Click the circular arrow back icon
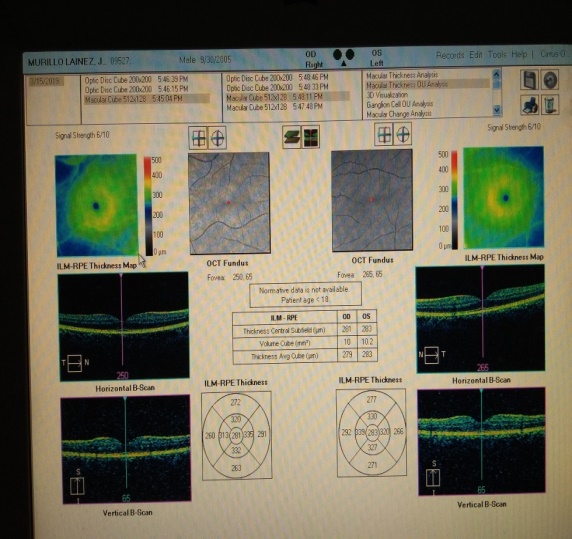The height and width of the screenshot is (539, 572). pyautogui.click(x=550, y=80)
